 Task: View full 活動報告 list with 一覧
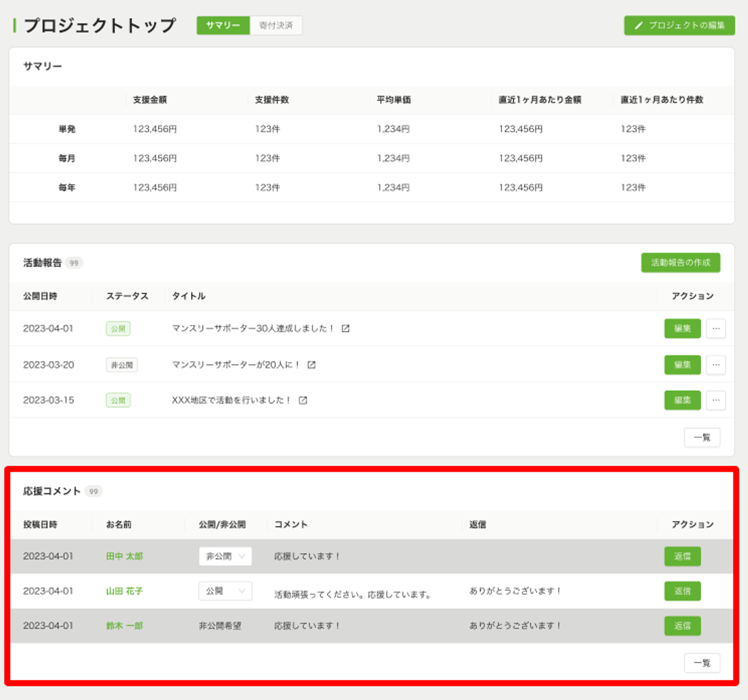[x=702, y=437]
